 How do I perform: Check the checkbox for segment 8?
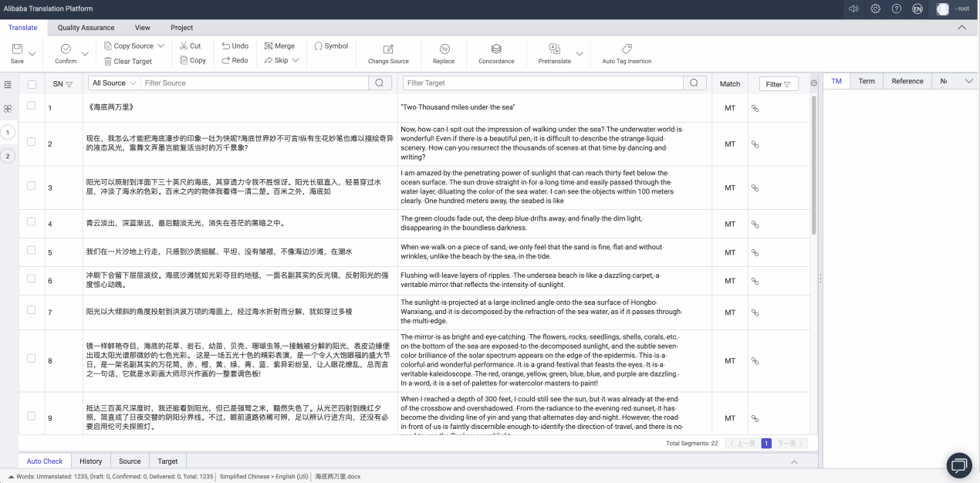(31, 360)
